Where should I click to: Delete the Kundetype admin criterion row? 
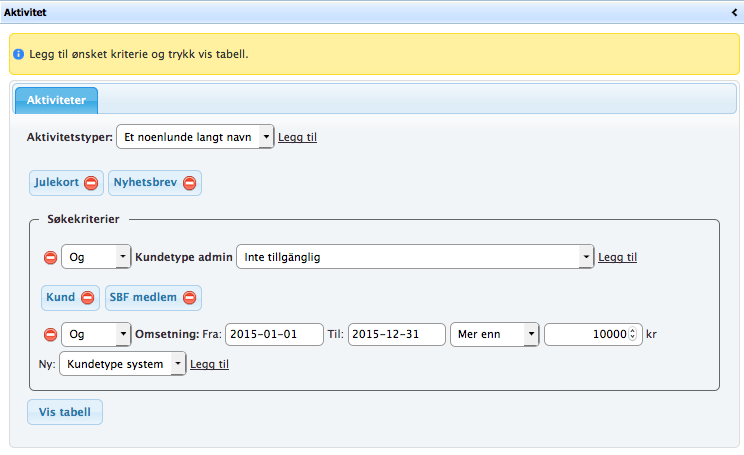tap(50, 258)
